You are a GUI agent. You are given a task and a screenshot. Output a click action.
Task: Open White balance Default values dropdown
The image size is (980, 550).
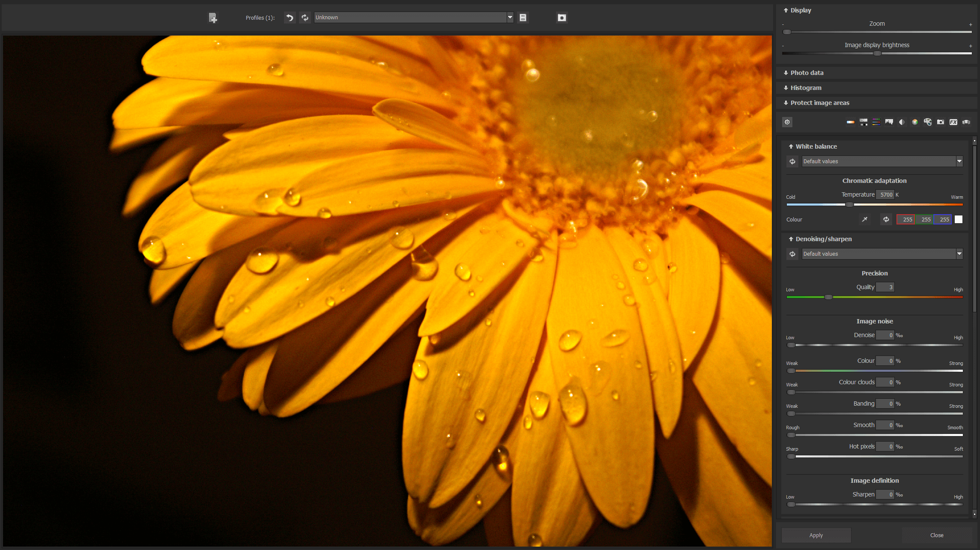tap(882, 161)
